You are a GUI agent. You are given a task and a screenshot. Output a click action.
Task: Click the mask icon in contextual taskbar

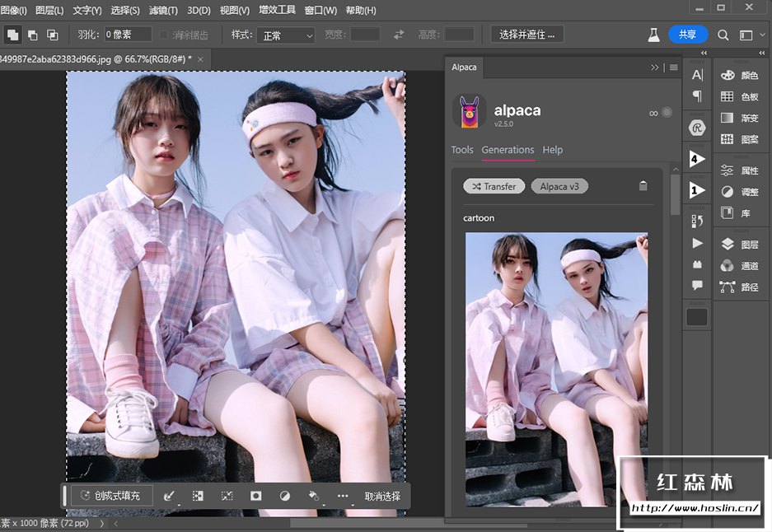tap(256, 496)
